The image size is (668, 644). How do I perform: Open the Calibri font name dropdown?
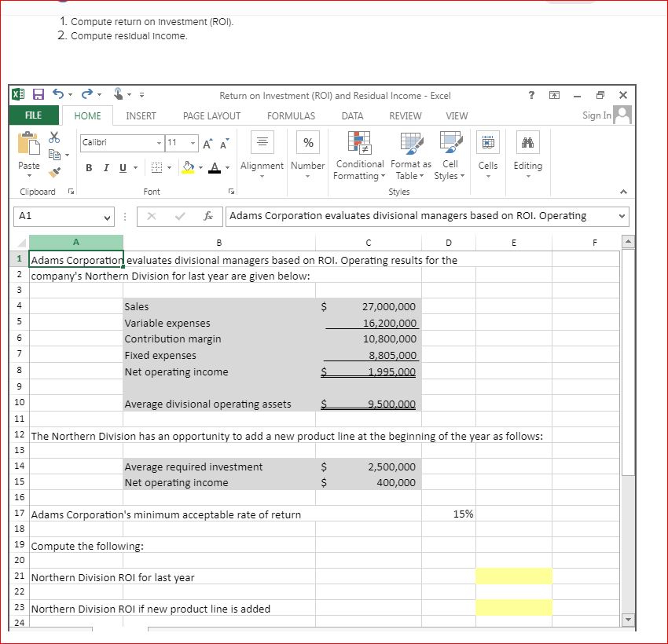coord(159,143)
